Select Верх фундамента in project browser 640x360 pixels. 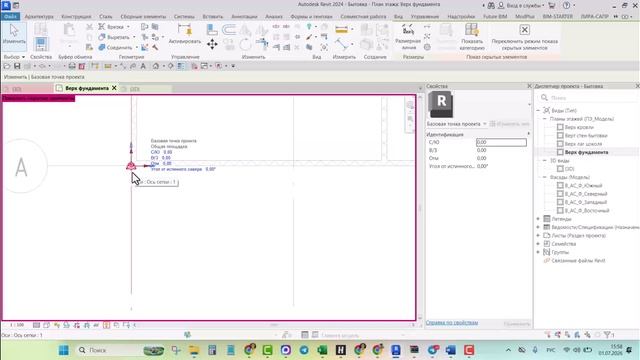pos(586,152)
